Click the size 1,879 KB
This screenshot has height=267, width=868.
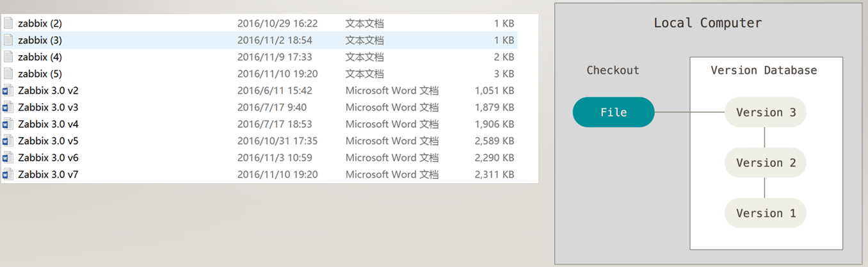pyautogui.click(x=494, y=107)
